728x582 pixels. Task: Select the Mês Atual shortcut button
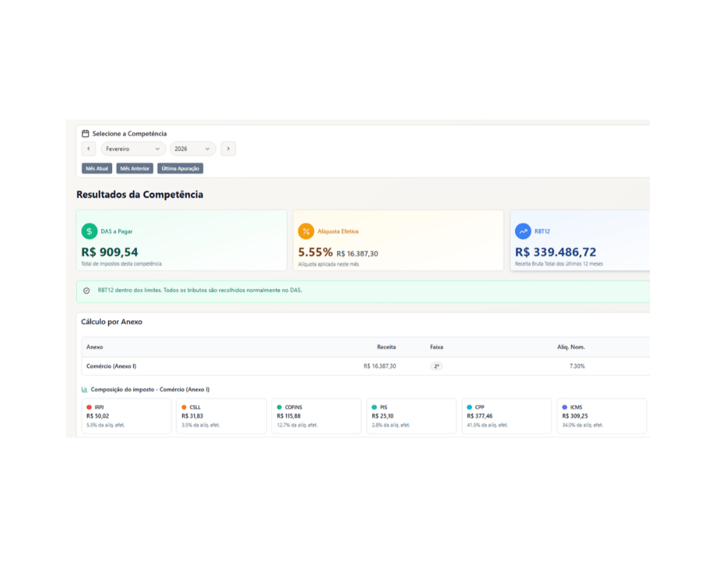[97, 169]
